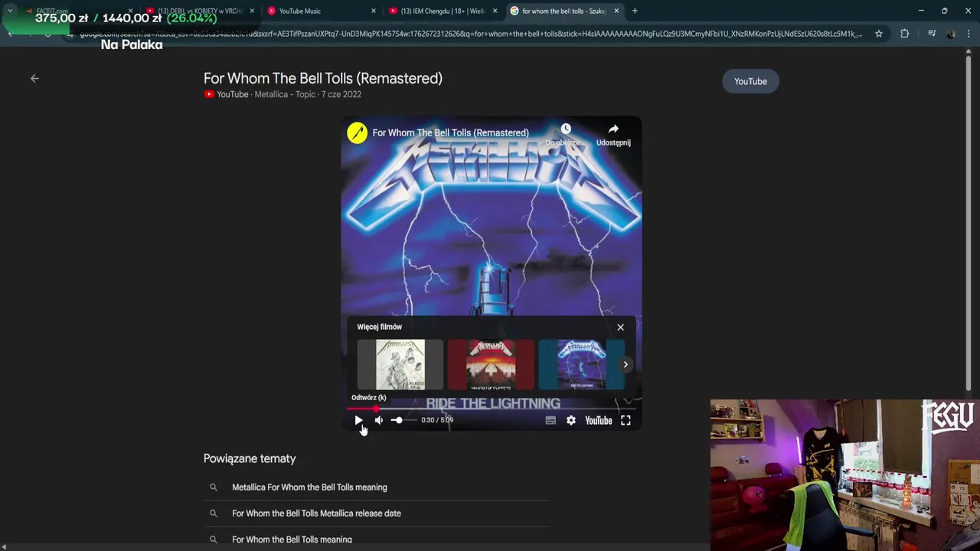980x551 pixels.
Task: Close the IEM Chengdu tab
Action: pos(495,11)
